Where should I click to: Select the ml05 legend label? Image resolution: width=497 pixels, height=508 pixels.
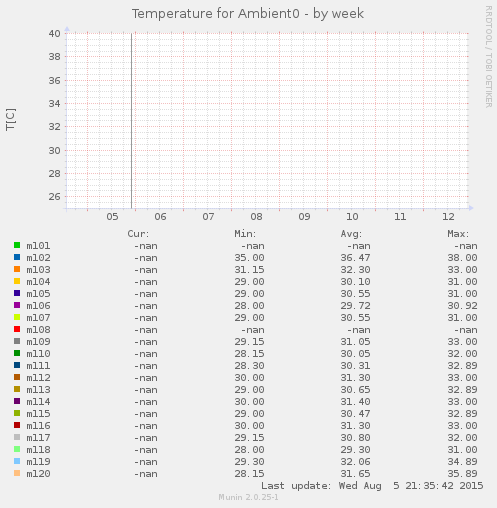coord(38,294)
